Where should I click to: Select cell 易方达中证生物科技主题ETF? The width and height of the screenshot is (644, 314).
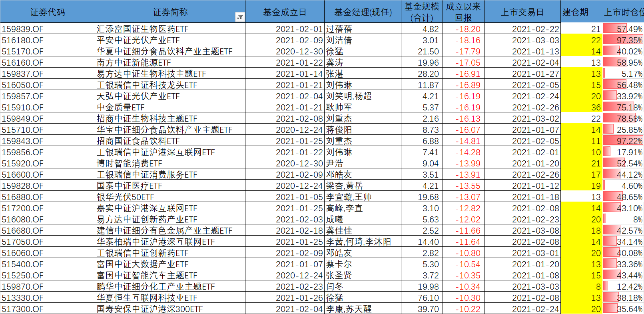click(170, 74)
